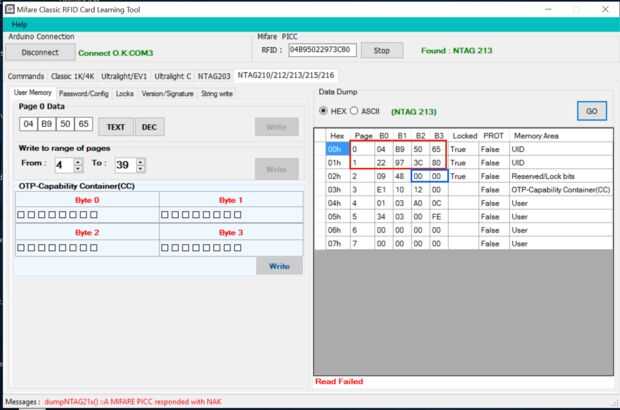Decrease the From page number with down arrow
This screenshot has width=620, height=410.
click(78, 169)
